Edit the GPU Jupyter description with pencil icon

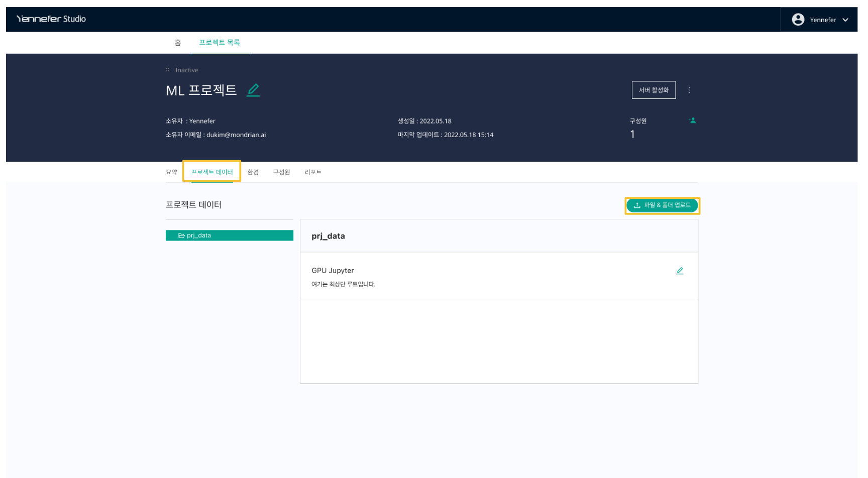coord(680,271)
